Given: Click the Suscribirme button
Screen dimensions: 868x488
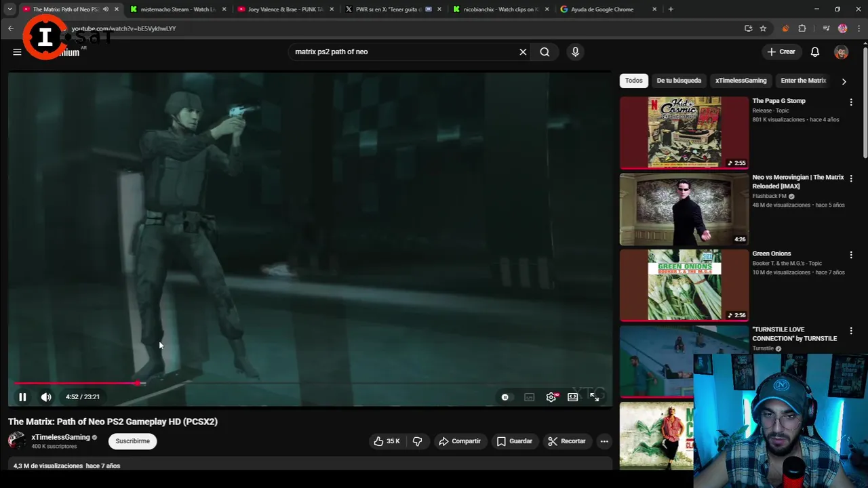Looking at the screenshot, I should (132, 441).
